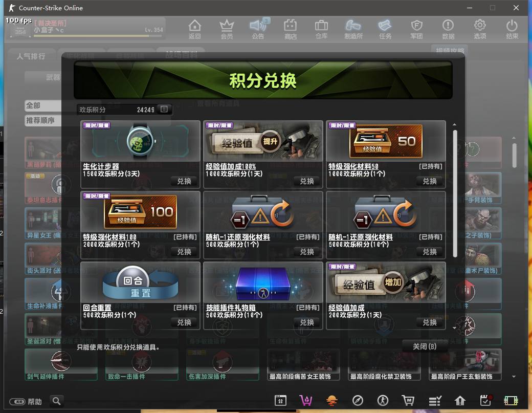Open the 制造所 crafting icon
The width and height of the screenshot is (532, 413).
353,29
